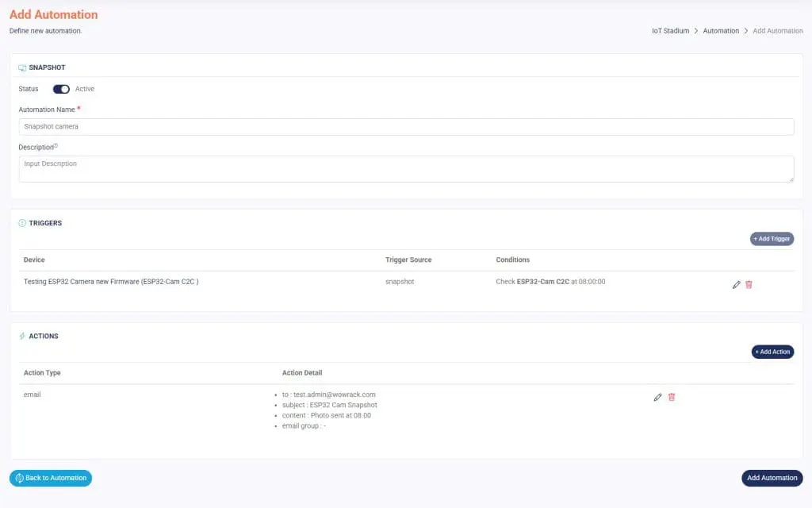The width and height of the screenshot is (812, 508).
Task: Click into the Input Description text area
Action: click(x=406, y=168)
